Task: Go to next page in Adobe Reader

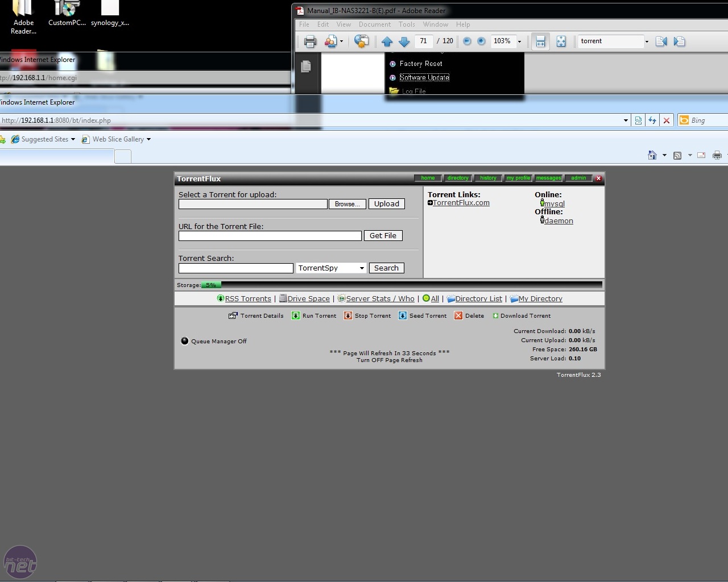Action: 404,41
